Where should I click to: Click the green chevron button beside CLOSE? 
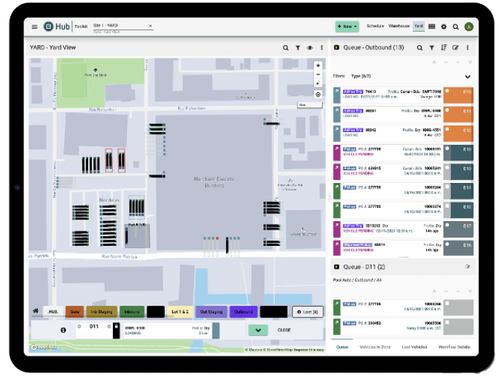tap(258, 330)
